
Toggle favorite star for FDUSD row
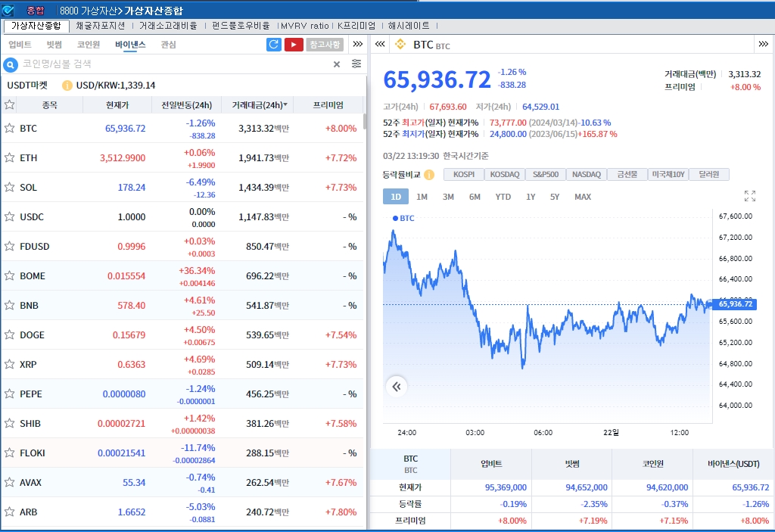pos(9,246)
